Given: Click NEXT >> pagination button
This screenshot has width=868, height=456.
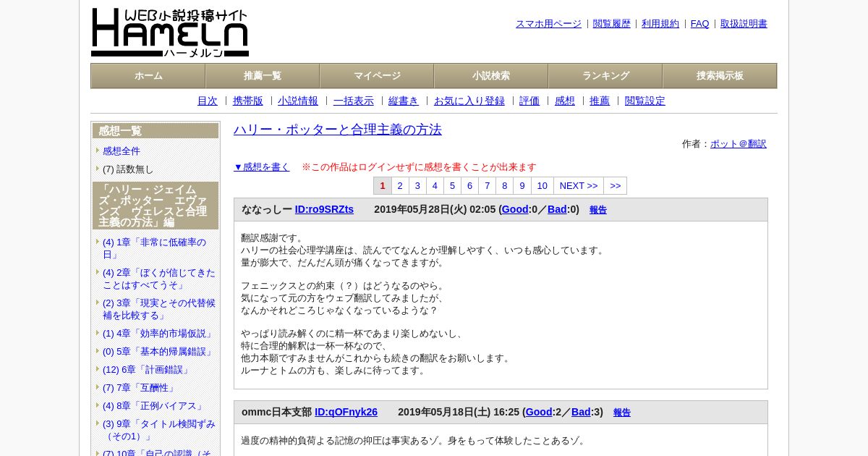Looking at the screenshot, I should 579,186.
